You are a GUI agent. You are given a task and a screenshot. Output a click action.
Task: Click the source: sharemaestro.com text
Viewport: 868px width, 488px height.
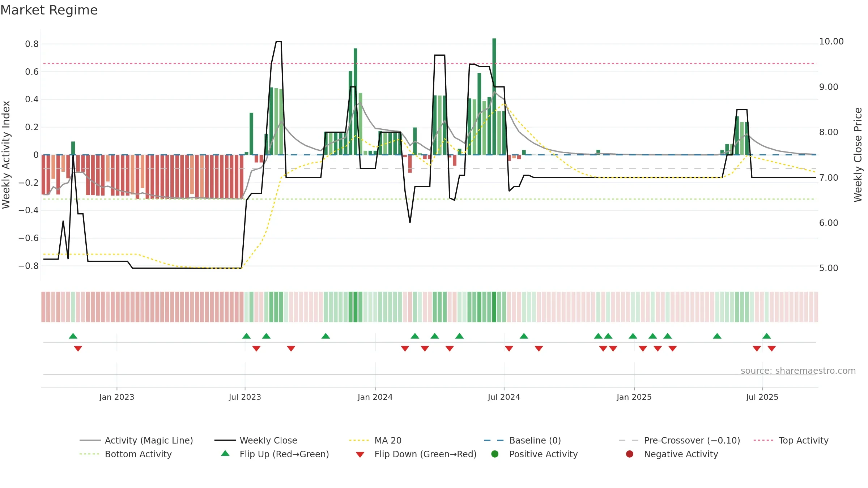798,371
